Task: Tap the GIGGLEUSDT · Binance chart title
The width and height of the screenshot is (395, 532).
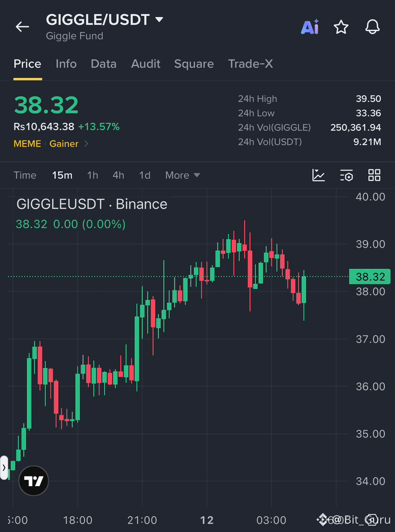Action: [92, 204]
